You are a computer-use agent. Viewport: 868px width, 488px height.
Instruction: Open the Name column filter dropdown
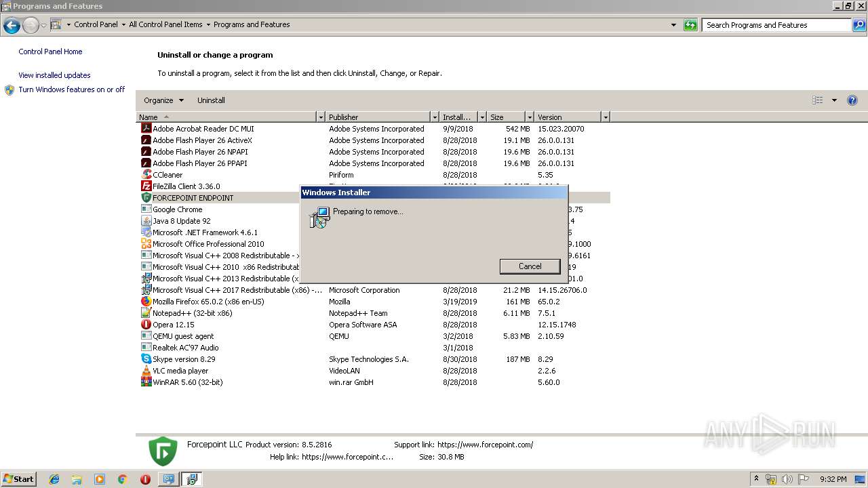[321, 117]
